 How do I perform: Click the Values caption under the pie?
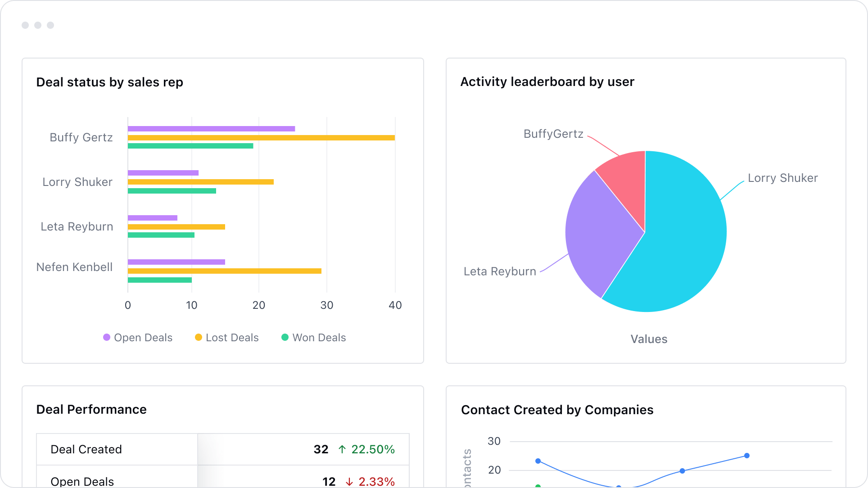tap(649, 339)
